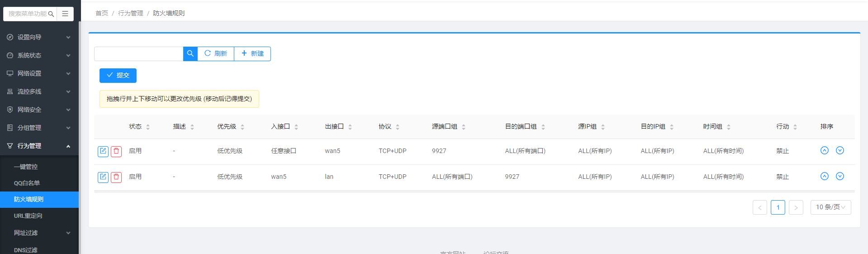
Task: Toggle the sidebar collapse hamburger icon
Action: (65, 14)
